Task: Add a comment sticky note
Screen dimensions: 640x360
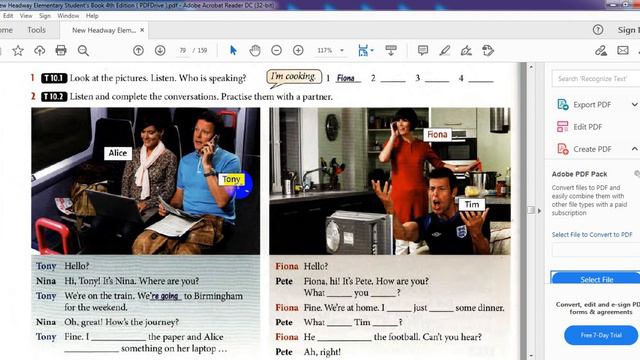Action: point(423,51)
